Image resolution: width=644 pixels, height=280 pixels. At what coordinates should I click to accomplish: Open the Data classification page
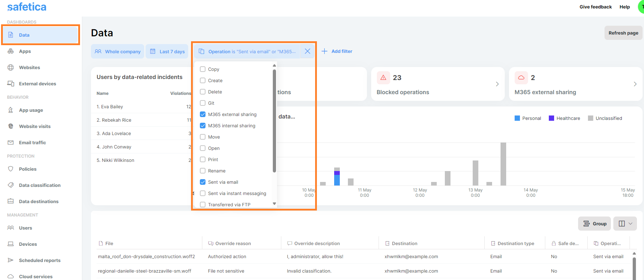tap(40, 185)
